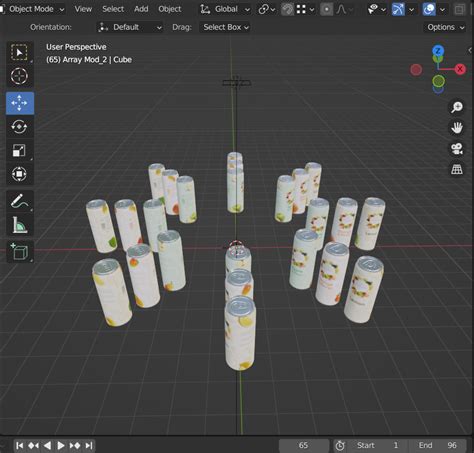Switch perspective/orthographic grid icon
The width and height of the screenshot is (474, 453).
[x=457, y=169]
